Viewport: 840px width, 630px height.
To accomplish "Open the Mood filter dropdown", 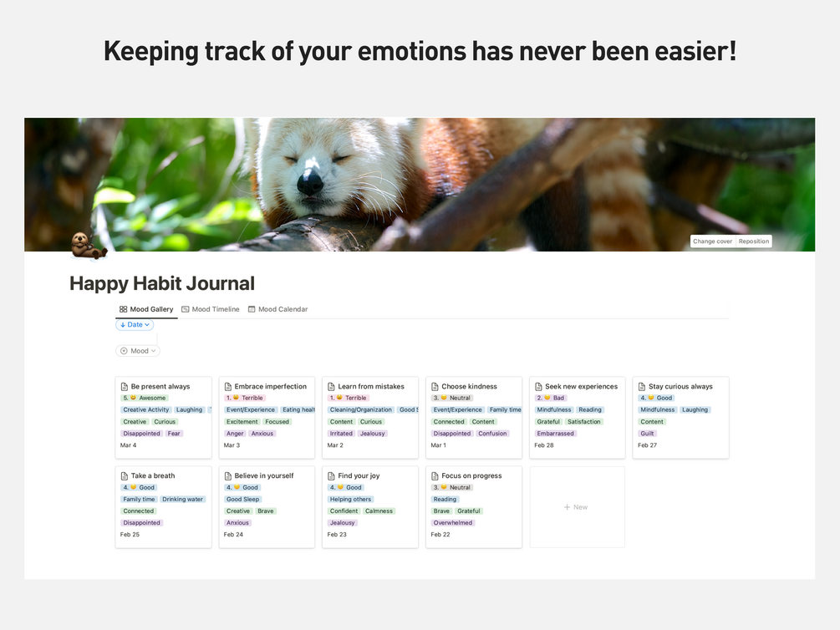I will click(x=138, y=351).
